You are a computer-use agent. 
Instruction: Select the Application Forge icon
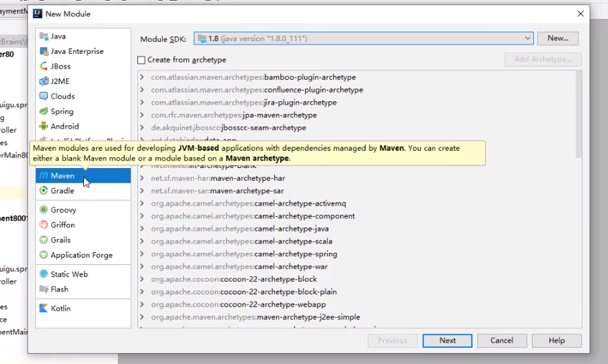43,255
